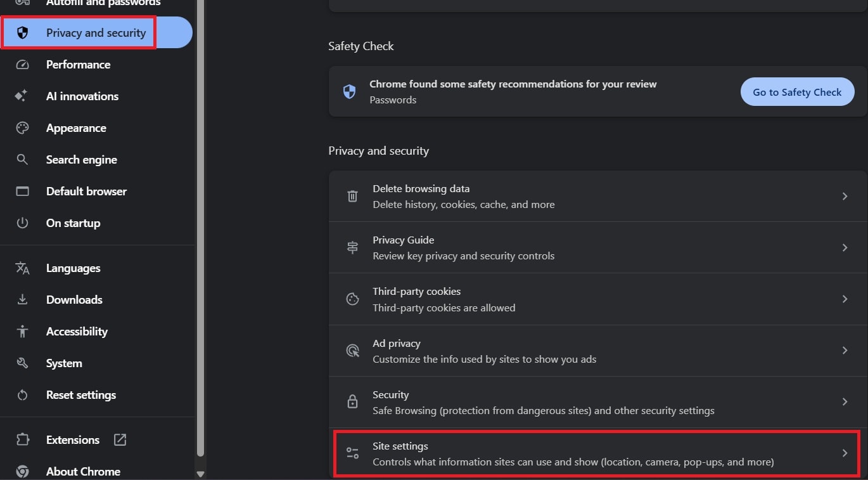Viewport: 868px width, 480px height.
Task: Open Security using its right chevron
Action: [x=845, y=402]
